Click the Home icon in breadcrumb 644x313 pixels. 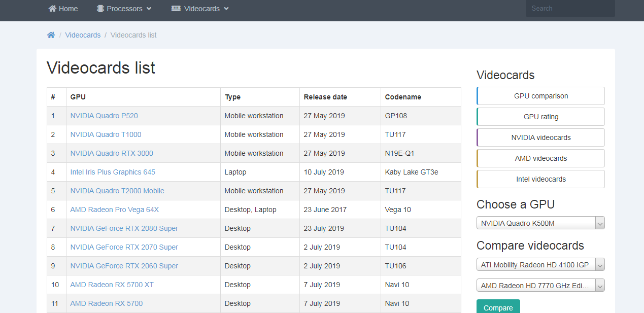(x=51, y=35)
